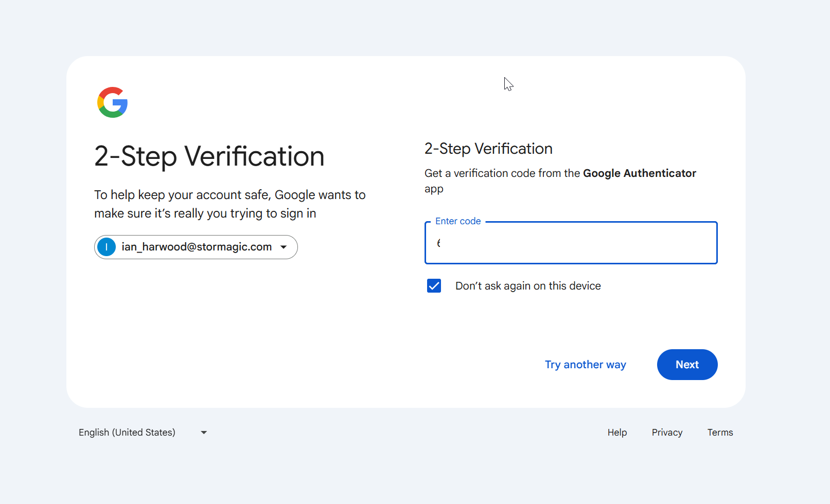Image resolution: width=830 pixels, height=504 pixels.
Task: Click the Google Authenticator bold text
Action: pos(640,173)
